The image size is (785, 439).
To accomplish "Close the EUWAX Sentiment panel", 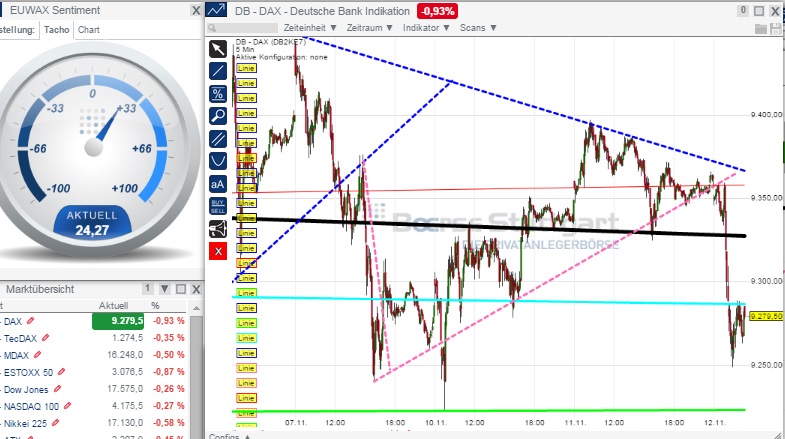I will click(196, 11).
